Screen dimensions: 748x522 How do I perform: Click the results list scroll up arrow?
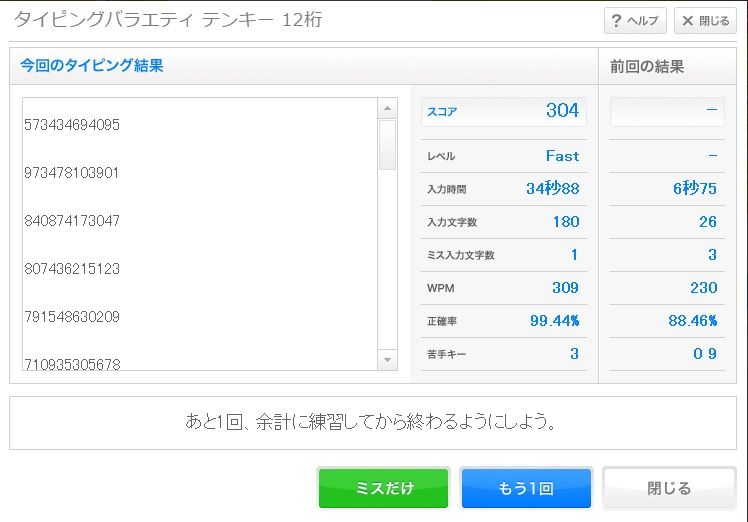click(x=387, y=108)
